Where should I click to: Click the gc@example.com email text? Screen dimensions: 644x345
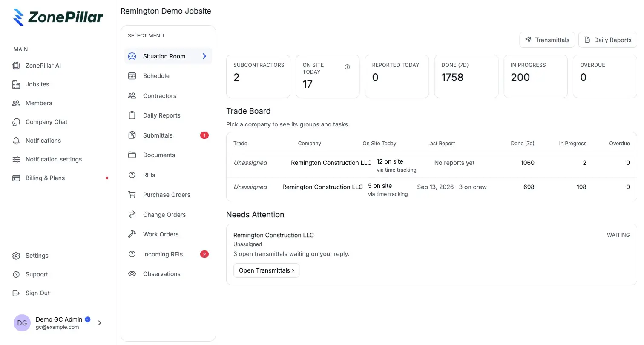point(57,327)
